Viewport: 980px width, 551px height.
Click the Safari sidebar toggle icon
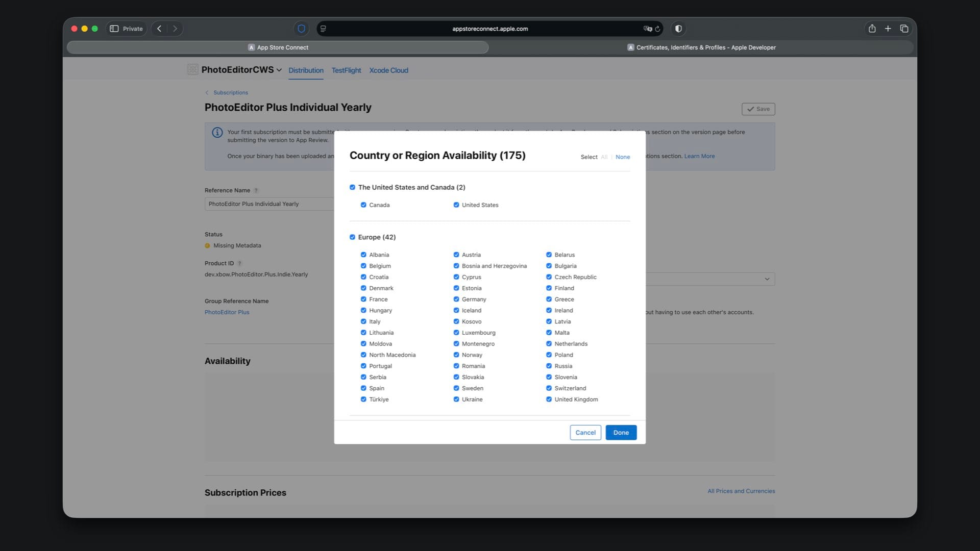click(x=114, y=29)
